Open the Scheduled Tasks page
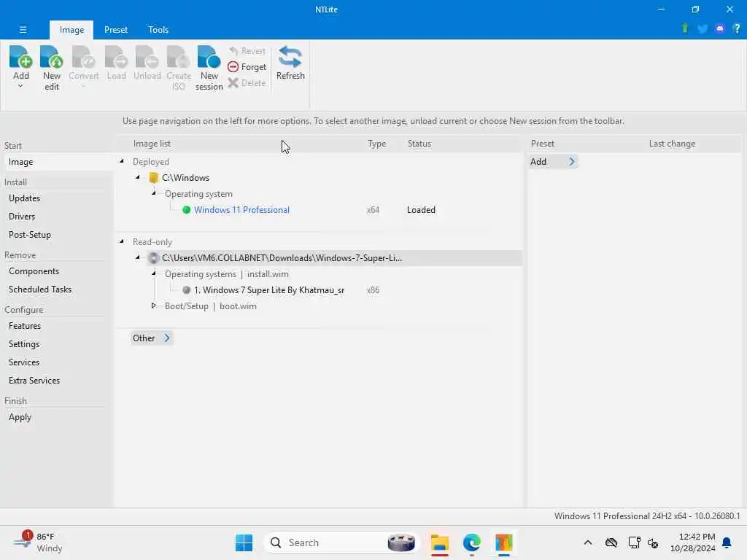 (40, 289)
